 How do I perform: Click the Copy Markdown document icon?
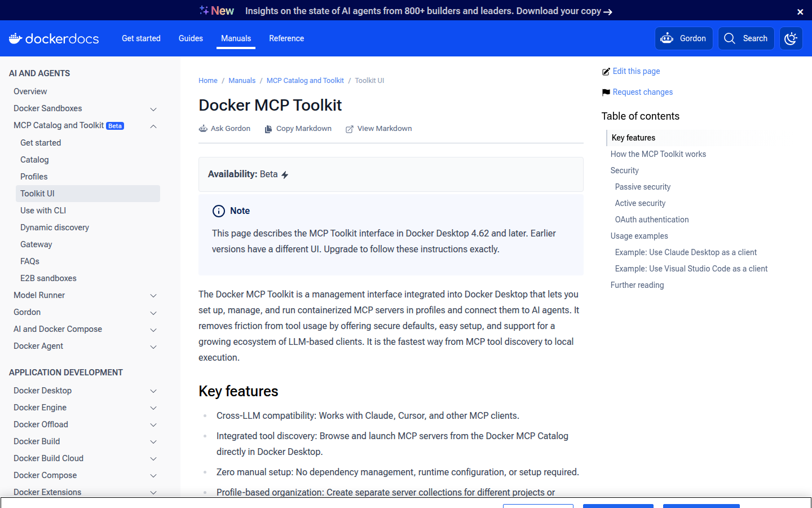[x=268, y=129]
